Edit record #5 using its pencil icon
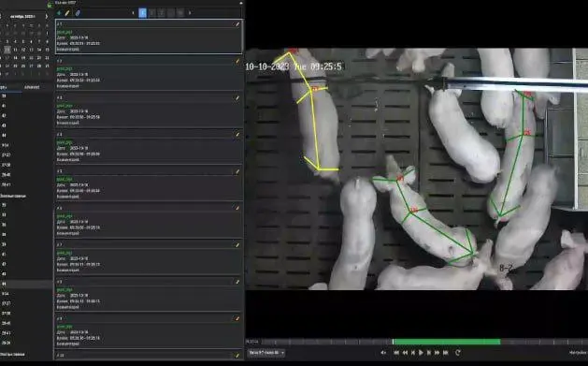Image resolution: width=588 pixels, height=366 pixels. 237,171
